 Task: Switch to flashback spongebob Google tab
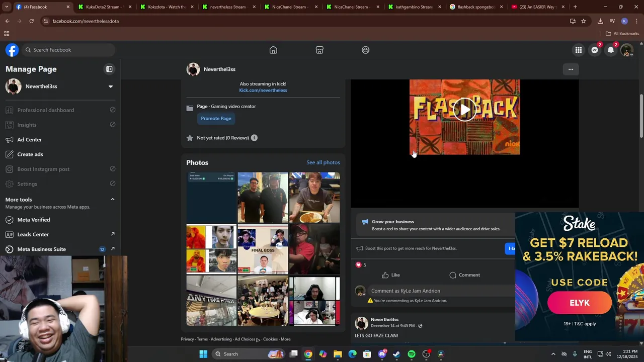click(476, 7)
